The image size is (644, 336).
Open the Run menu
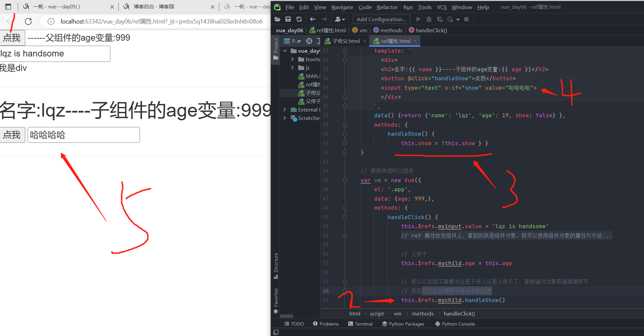(x=408, y=7)
